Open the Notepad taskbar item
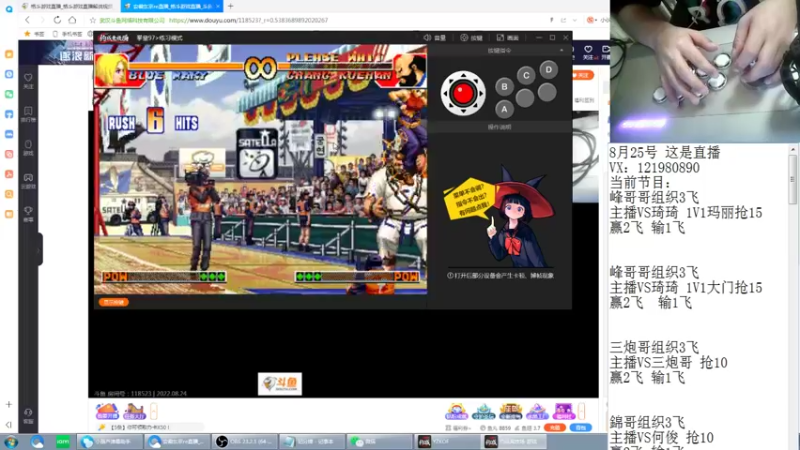This screenshot has height=450, width=800. click(x=312, y=442)
